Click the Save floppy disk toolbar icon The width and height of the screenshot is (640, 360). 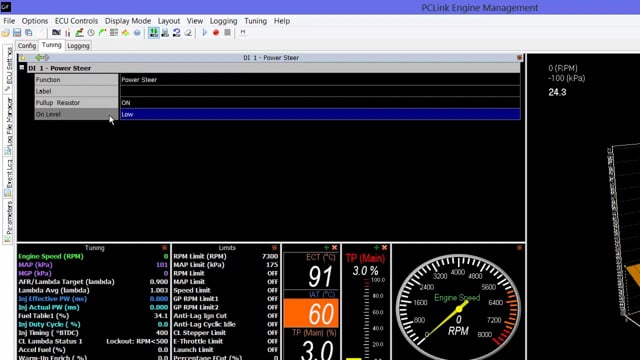pyautogui.click(x=17, y=33)
